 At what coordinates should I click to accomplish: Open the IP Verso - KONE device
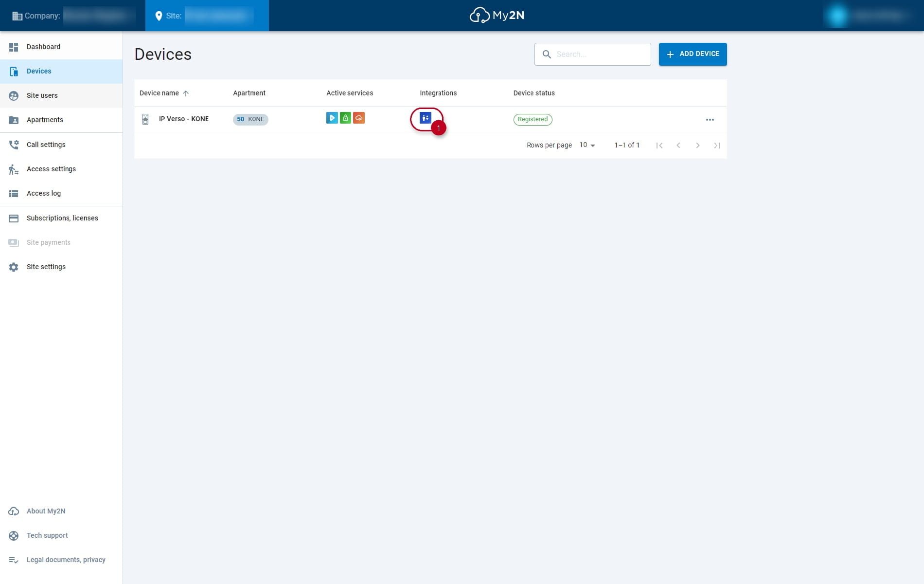pos(183,119)
